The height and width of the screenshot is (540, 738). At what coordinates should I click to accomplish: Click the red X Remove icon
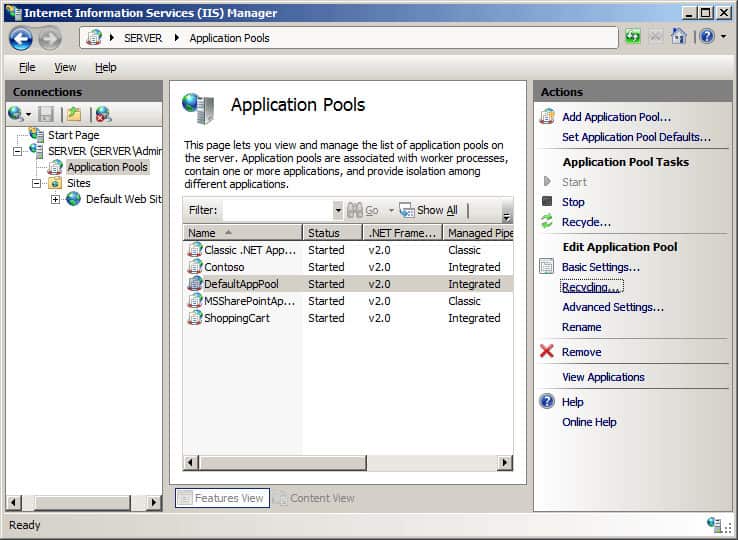click(x=547, y=352)
